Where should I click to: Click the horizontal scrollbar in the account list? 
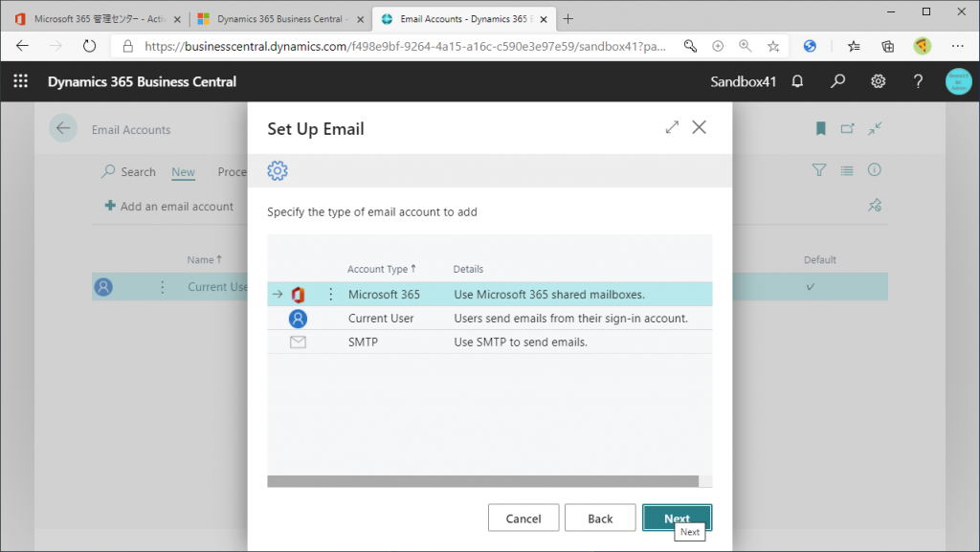coord(482,481)
